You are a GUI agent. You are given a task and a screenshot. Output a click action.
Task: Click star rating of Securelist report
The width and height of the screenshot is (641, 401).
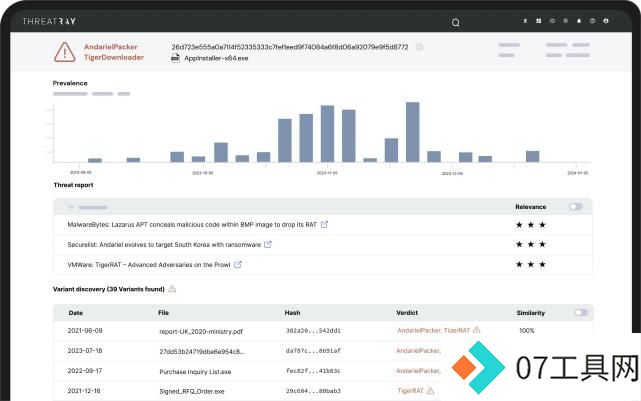[531, 244]
